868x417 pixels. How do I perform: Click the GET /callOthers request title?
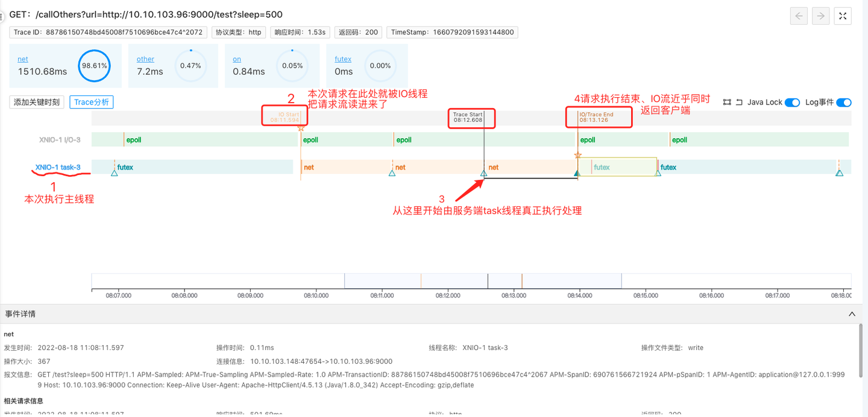(x=146, y=14)
